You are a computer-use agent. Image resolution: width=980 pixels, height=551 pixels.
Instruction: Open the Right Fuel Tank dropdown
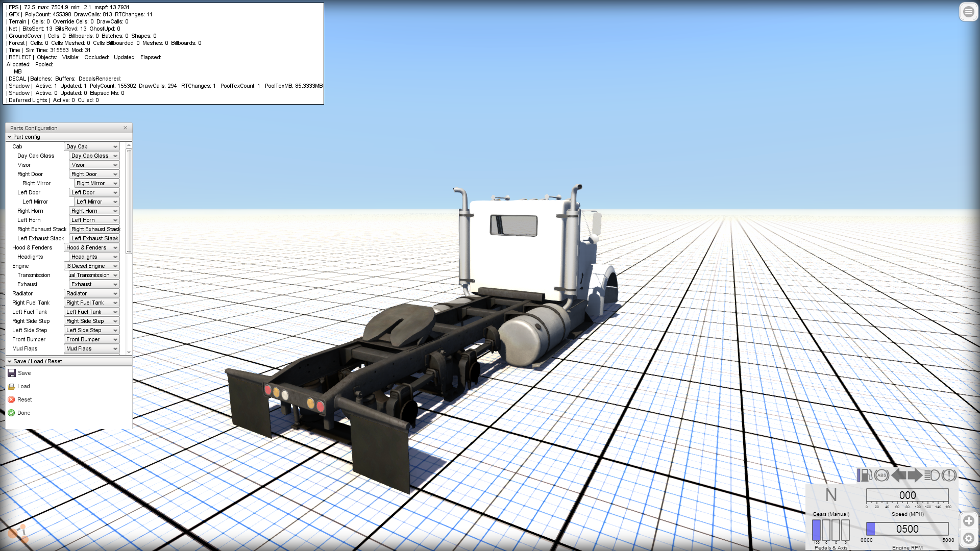[x=91, y=303]
